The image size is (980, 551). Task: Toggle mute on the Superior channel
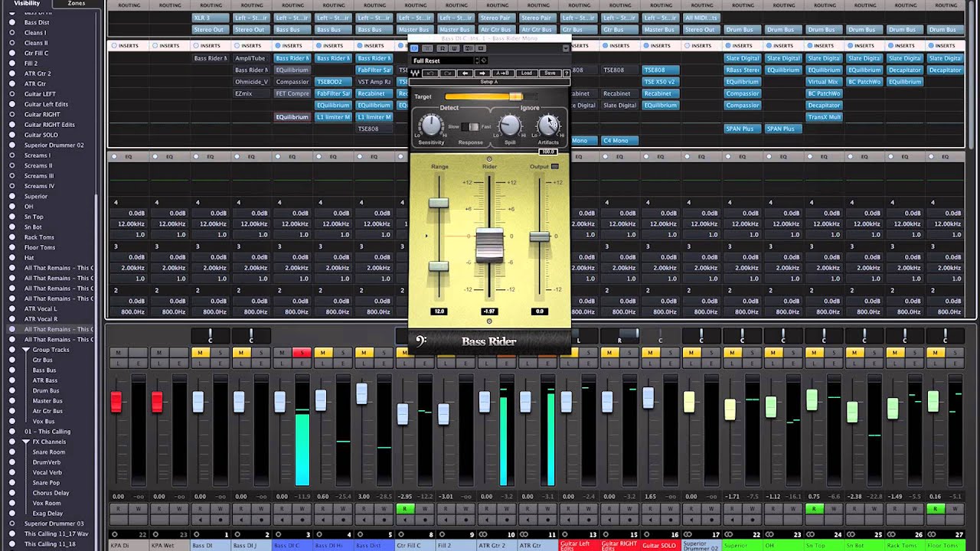tap(732, 353)
